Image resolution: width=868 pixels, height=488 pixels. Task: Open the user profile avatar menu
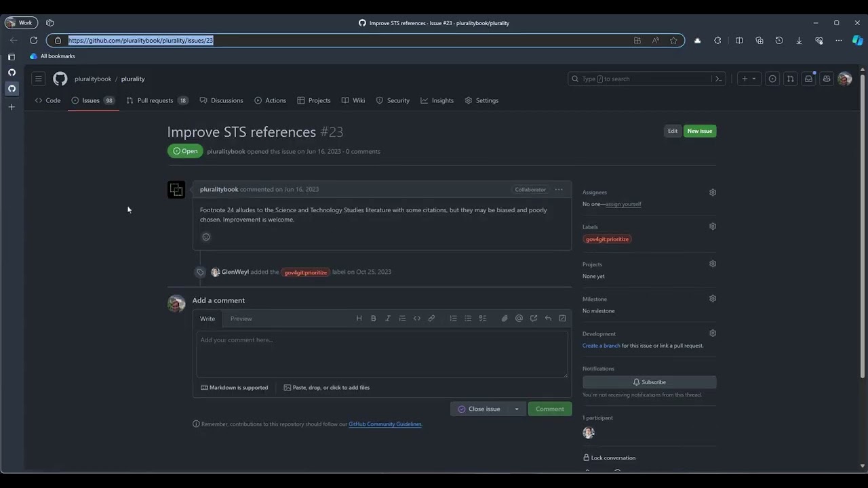(x=844, y=79)
